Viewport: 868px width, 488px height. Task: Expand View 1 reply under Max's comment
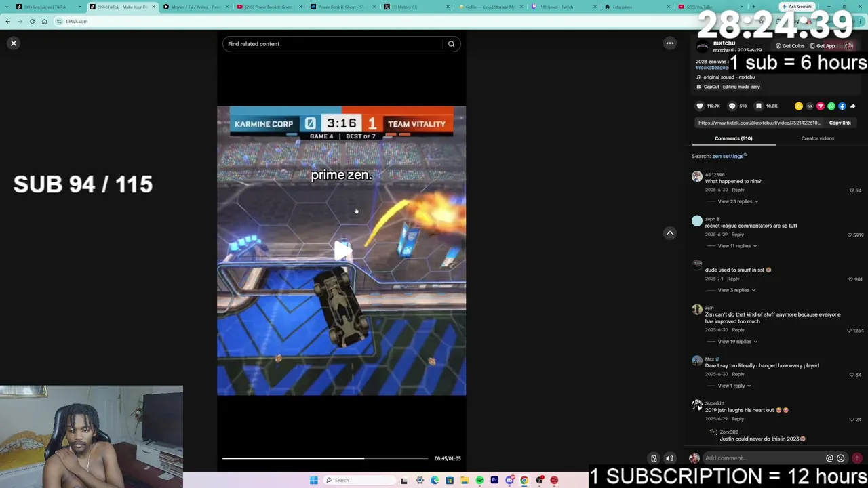[x=734, y=386]
